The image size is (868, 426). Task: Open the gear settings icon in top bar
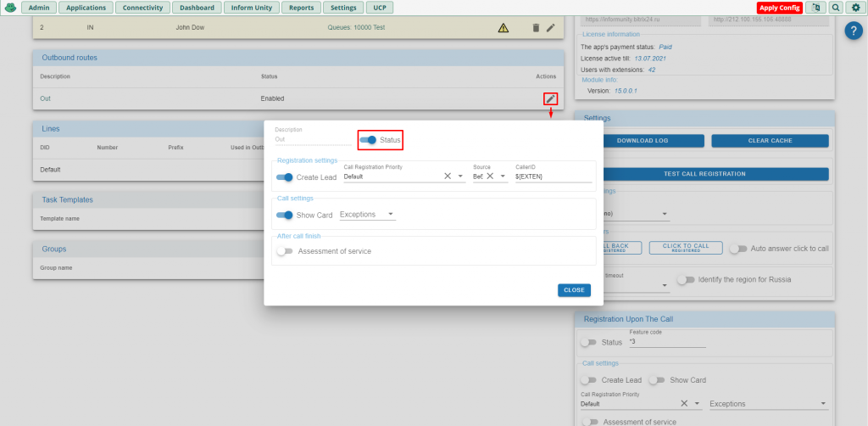856,8
